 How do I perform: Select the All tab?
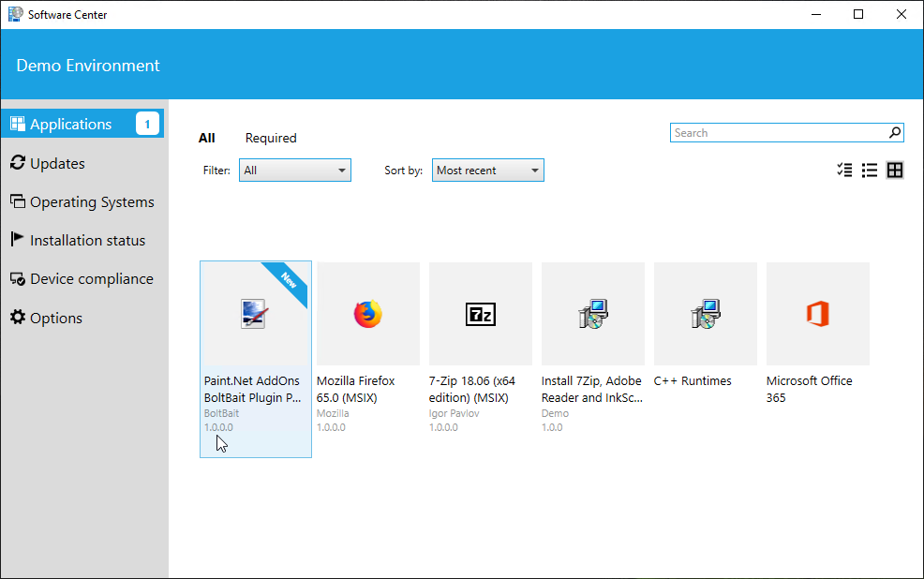207,138
